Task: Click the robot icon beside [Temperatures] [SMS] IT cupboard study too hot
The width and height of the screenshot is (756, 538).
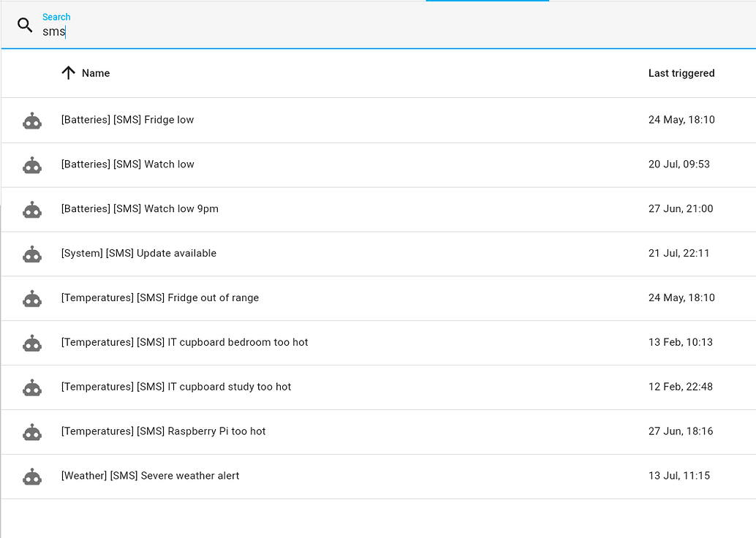Action: [x=32, y=387]
